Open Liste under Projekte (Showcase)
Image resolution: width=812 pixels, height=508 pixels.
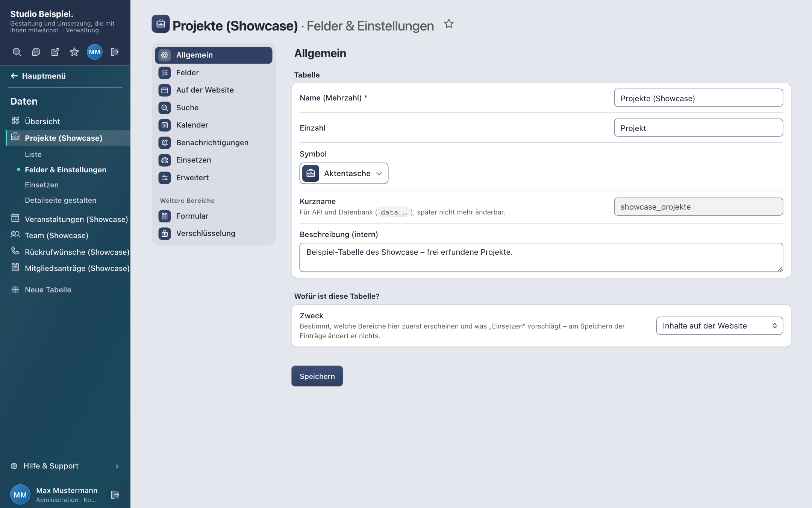tap(33, 154)
